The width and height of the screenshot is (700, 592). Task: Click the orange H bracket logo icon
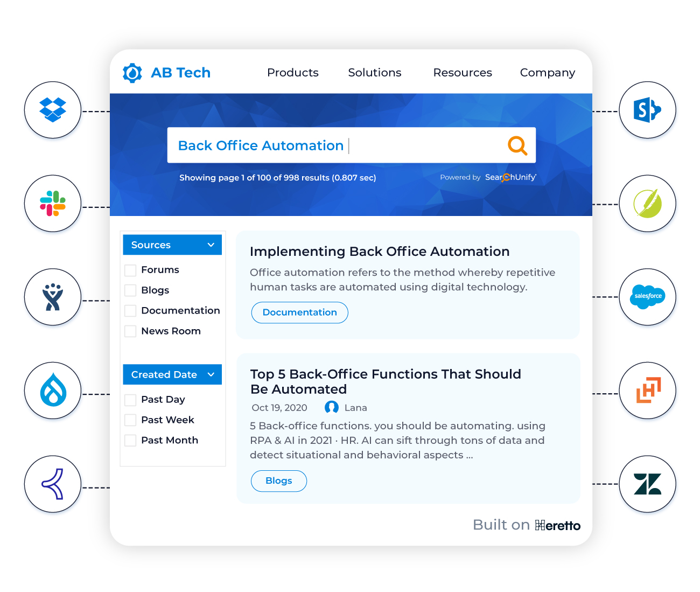pos(647,391)
